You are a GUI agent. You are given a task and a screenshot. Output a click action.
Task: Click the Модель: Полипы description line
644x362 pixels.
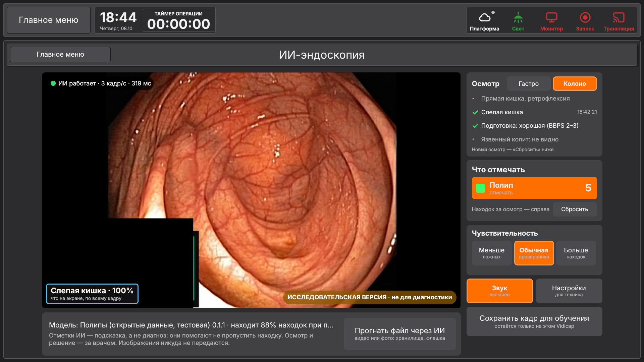point(191,325)
